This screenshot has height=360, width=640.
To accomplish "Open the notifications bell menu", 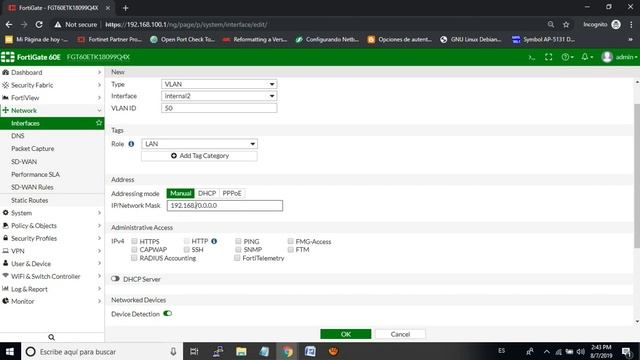I will (x=587, y=57).
